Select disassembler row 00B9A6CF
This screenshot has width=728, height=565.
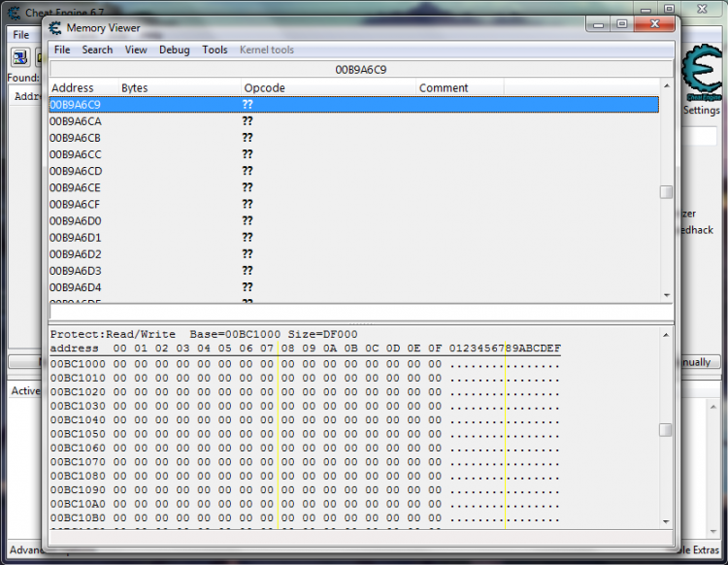click(x=353, y=204)
